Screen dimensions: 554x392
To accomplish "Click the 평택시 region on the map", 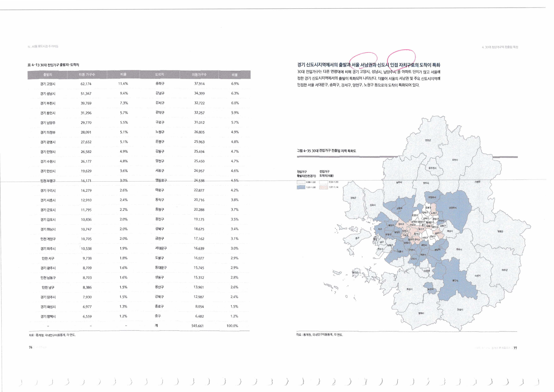I will click(421, 313).
